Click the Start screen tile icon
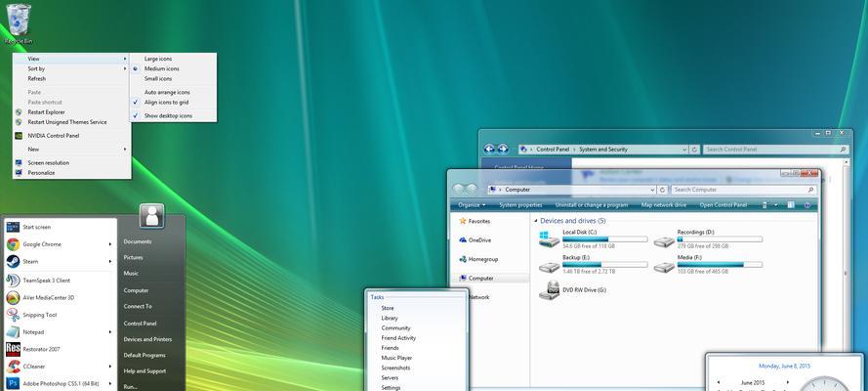This screenshot has width=868, height=391. (13, 227)
